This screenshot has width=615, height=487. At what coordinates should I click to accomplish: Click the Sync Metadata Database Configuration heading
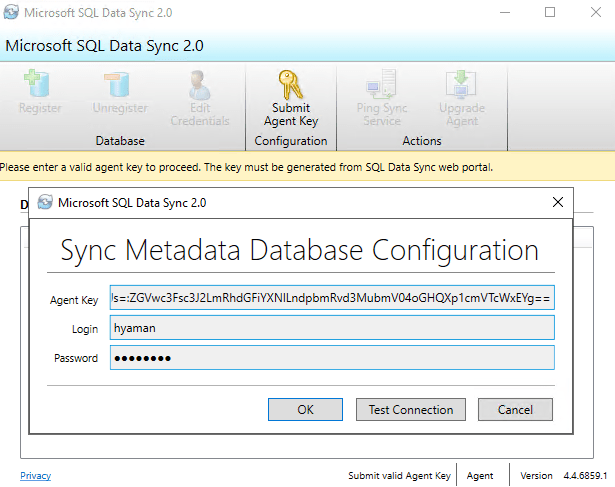pos(300,250)
